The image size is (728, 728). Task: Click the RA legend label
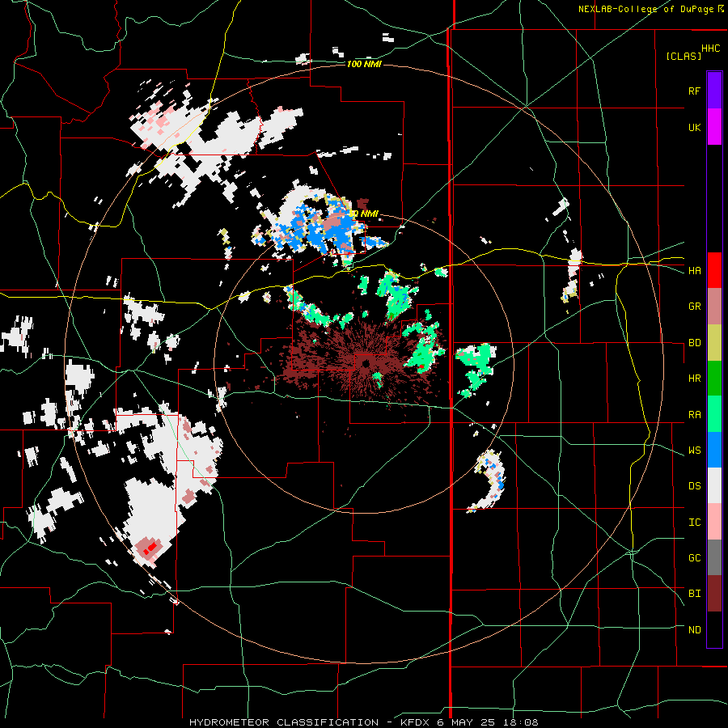click(694, 415)
